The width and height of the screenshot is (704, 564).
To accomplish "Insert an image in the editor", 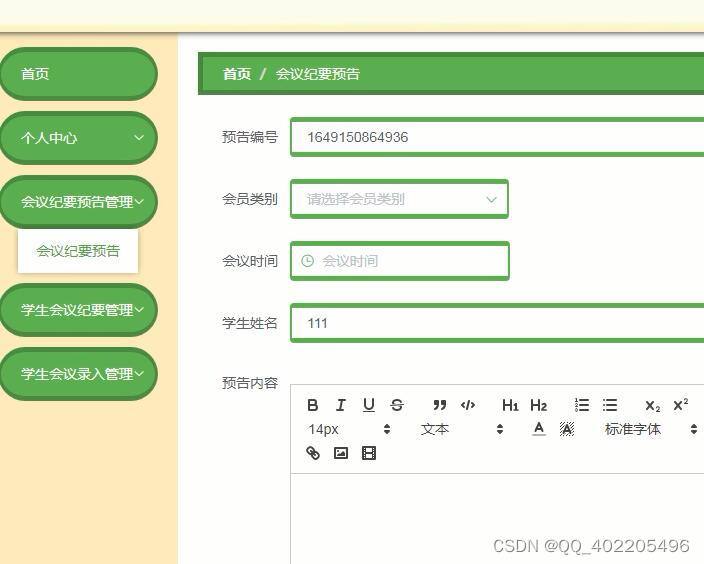I will 341,453.
